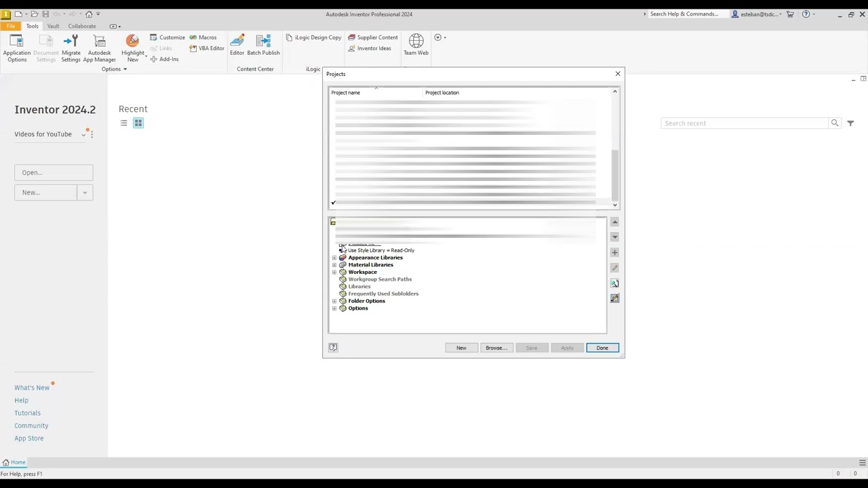Open iLogic Design Copy

click(x=313, y=37)
